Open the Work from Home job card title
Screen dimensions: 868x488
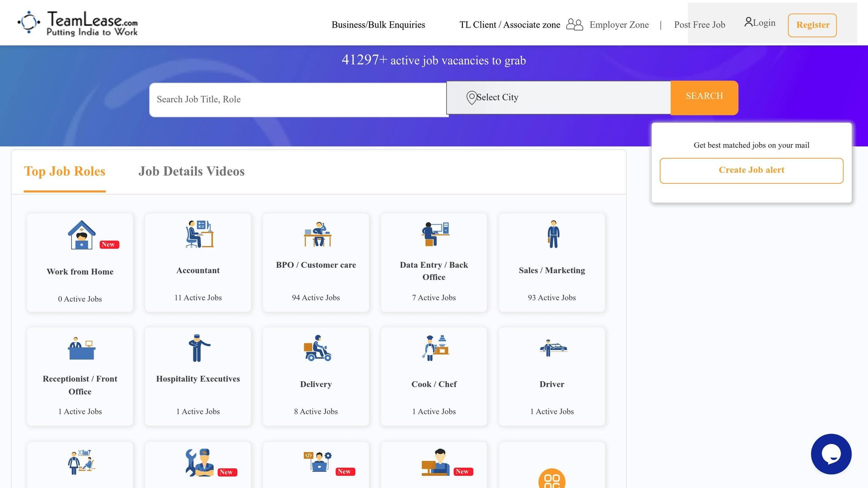80,272
